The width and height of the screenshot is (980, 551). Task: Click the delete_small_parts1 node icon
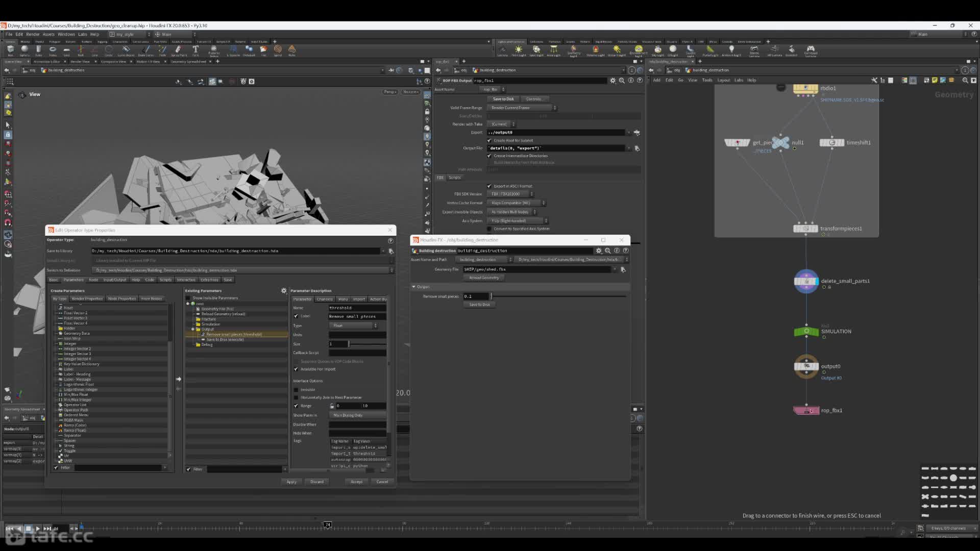(806, 281)
